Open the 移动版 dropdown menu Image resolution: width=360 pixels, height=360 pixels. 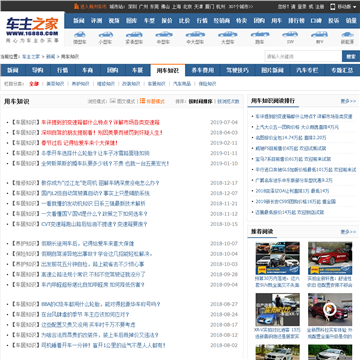(342, 7)
